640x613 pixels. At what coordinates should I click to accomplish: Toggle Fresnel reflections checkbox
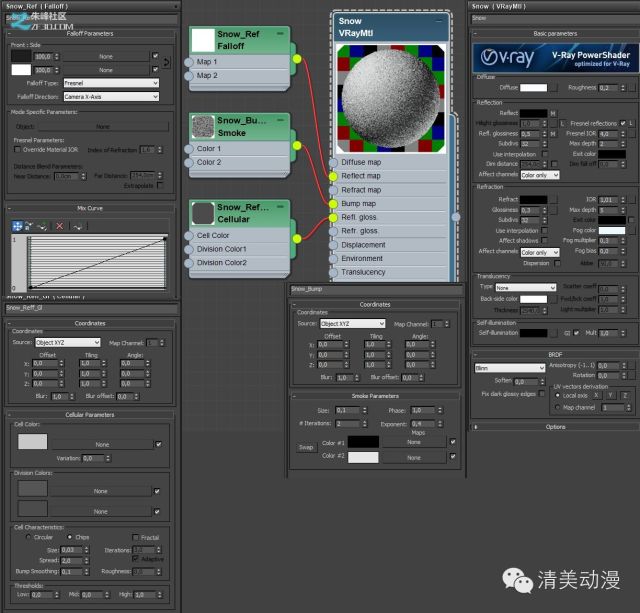tap(623, 123)
